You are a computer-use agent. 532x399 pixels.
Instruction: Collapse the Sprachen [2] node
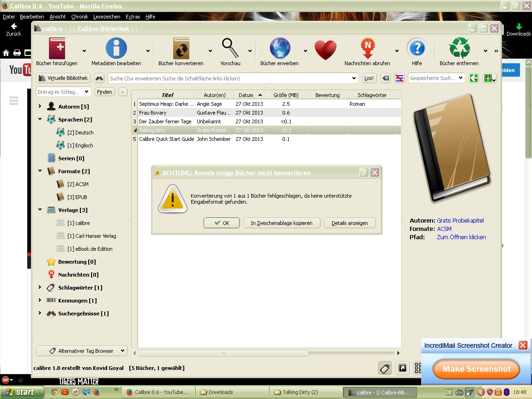pyautogui.click(x=40, y=119)
